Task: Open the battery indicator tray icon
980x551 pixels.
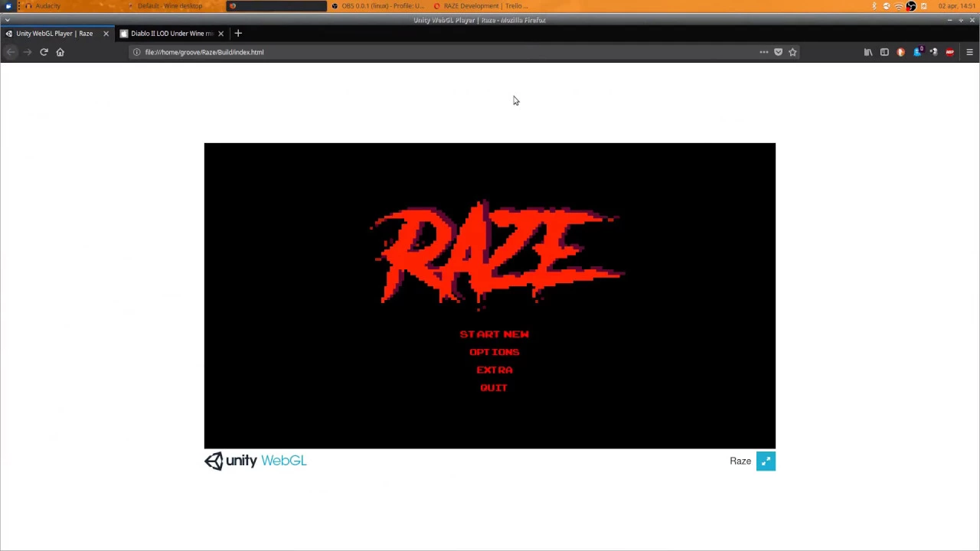Action: click(924, 6)
